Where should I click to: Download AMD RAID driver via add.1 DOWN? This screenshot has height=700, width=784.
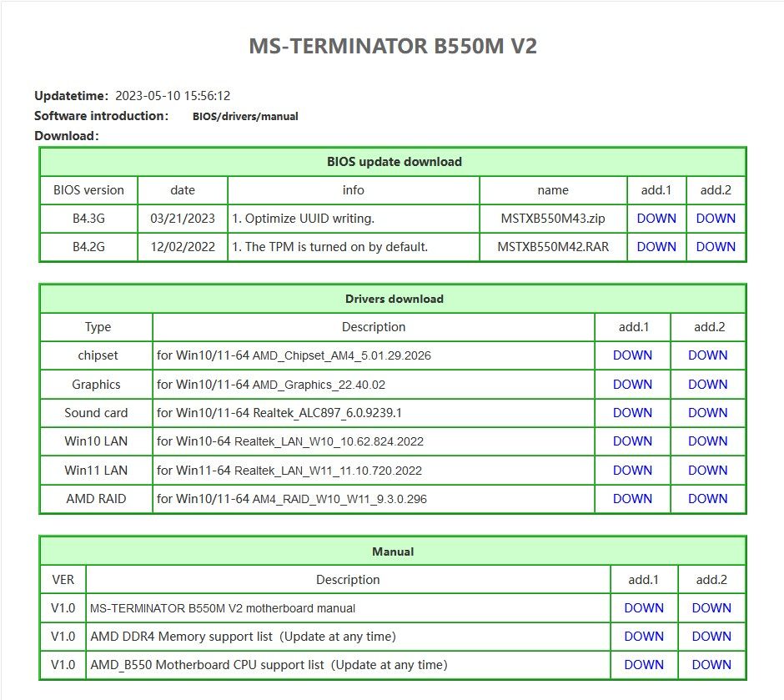[x=632, y=499]
